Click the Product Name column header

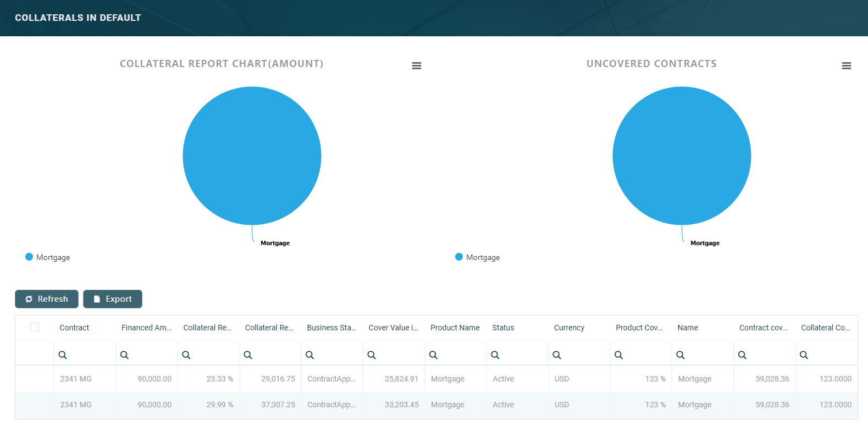pos(455,328)
